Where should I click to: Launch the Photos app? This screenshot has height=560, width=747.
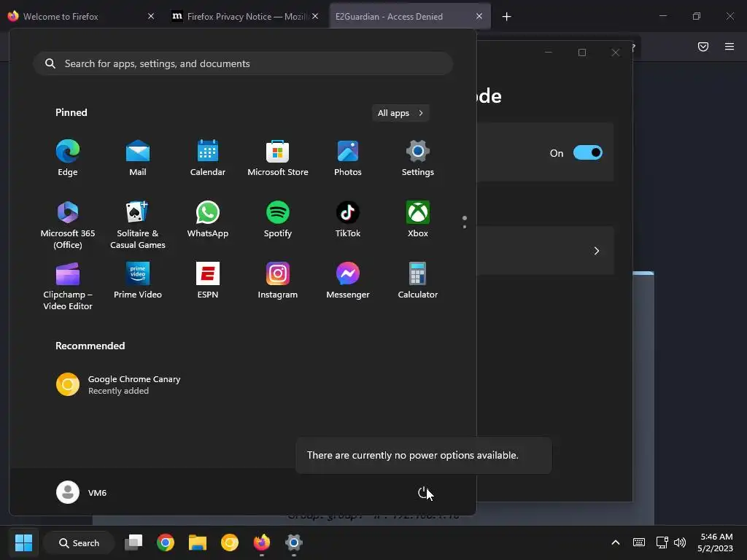point(348,158)
